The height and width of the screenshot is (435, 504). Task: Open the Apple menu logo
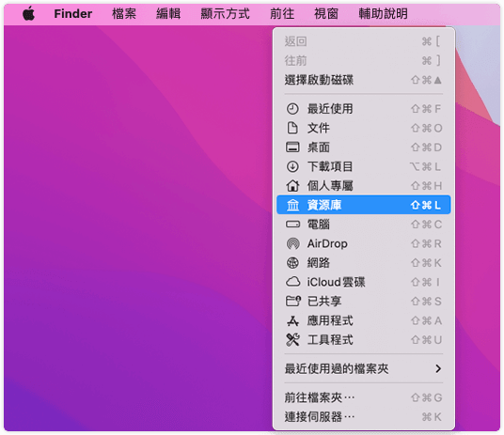pos(29,14)
